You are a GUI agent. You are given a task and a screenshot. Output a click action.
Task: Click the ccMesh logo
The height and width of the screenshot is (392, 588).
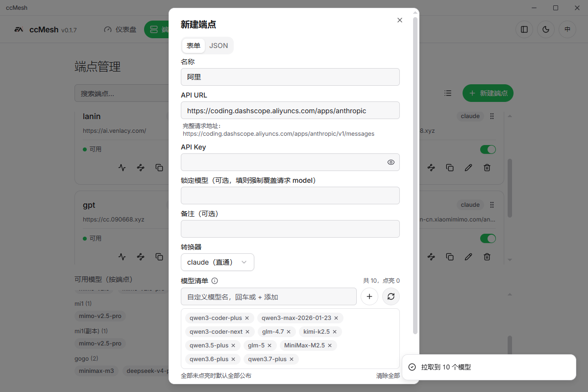[19, 29]
